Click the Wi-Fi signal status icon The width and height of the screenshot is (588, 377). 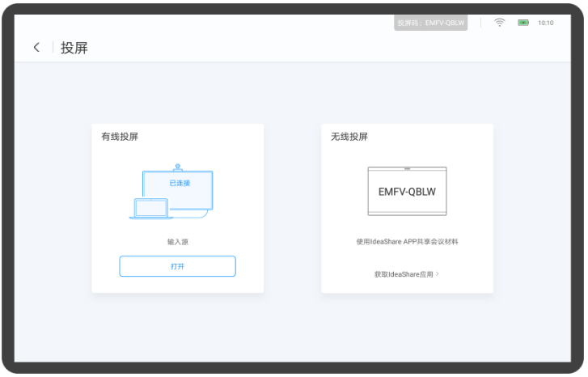pyautogui.click(x=499, y=23)
